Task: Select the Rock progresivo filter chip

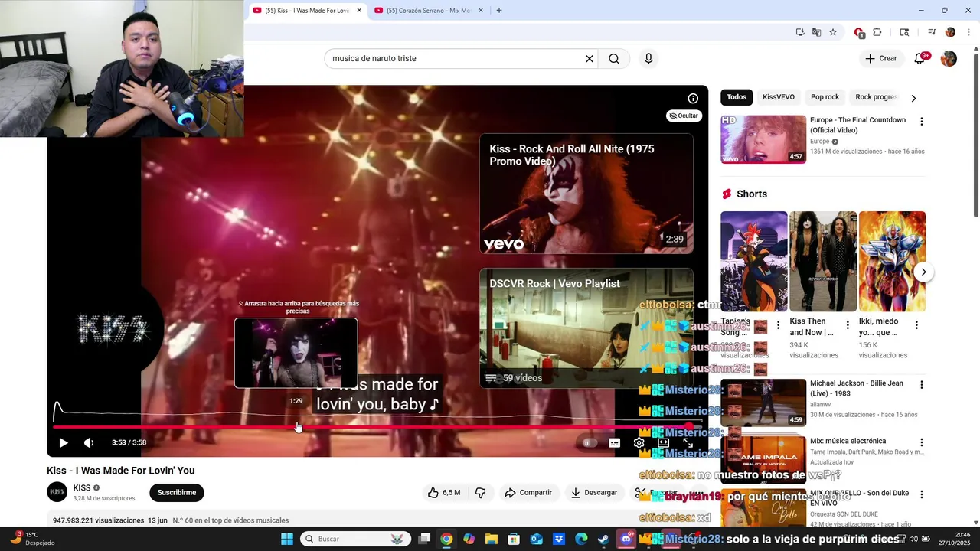Action: click(x=876, y=97)
